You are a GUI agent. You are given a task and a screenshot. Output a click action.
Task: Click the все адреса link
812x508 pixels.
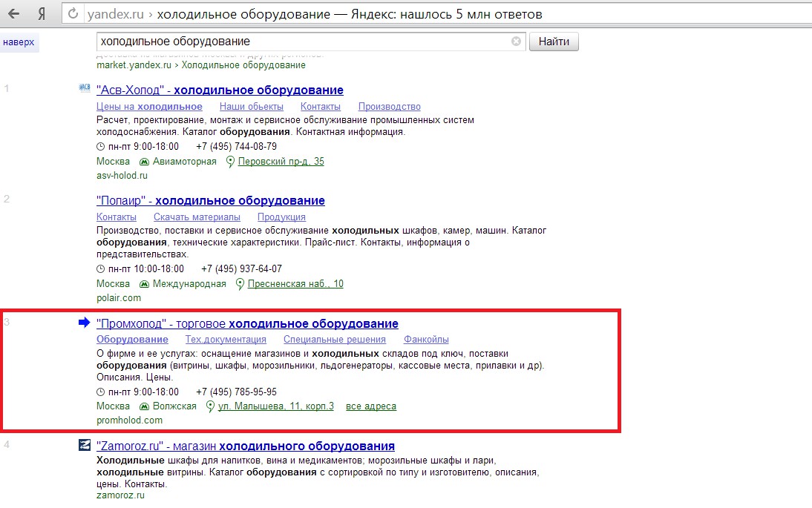click(x=371, y=406)
